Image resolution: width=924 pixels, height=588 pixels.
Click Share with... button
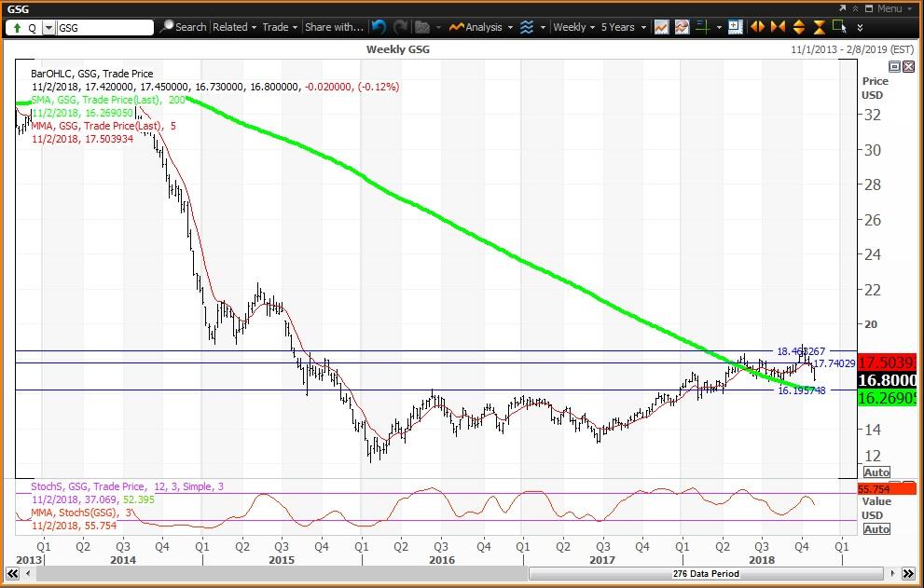pos(334,27)
